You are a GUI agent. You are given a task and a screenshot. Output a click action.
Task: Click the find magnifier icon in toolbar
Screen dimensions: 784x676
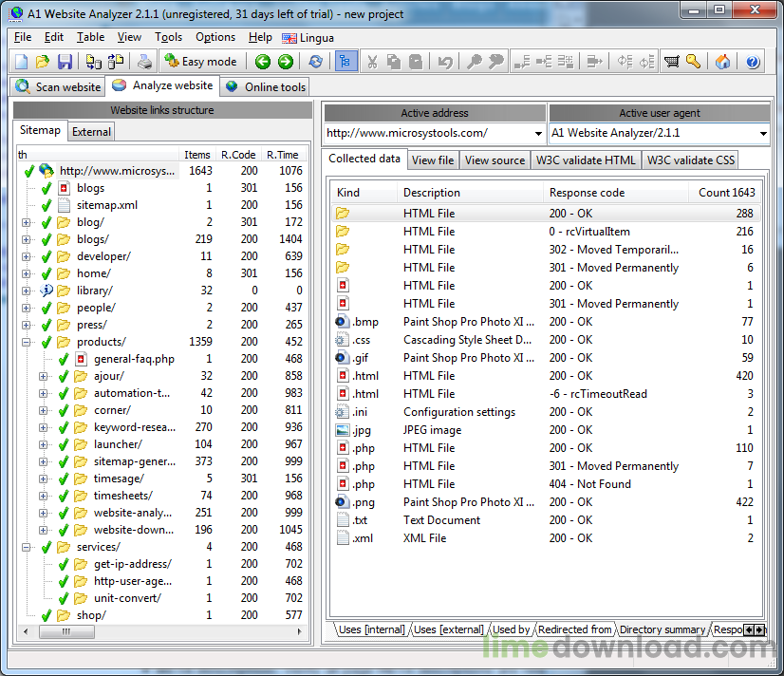[x=474, y=62]
